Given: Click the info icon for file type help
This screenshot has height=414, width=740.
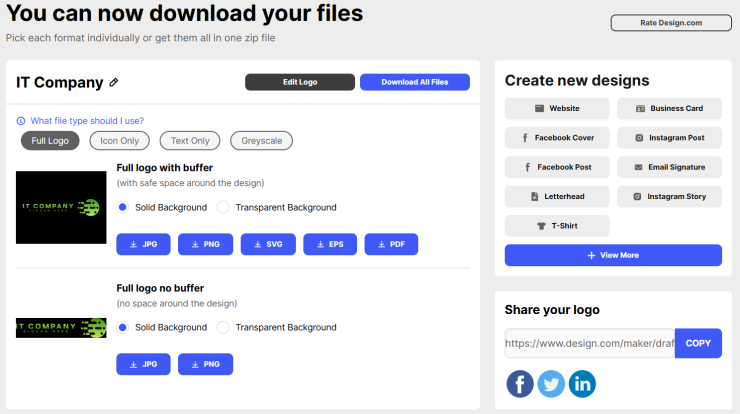Looking at the screenshot, I should point(21,121).
